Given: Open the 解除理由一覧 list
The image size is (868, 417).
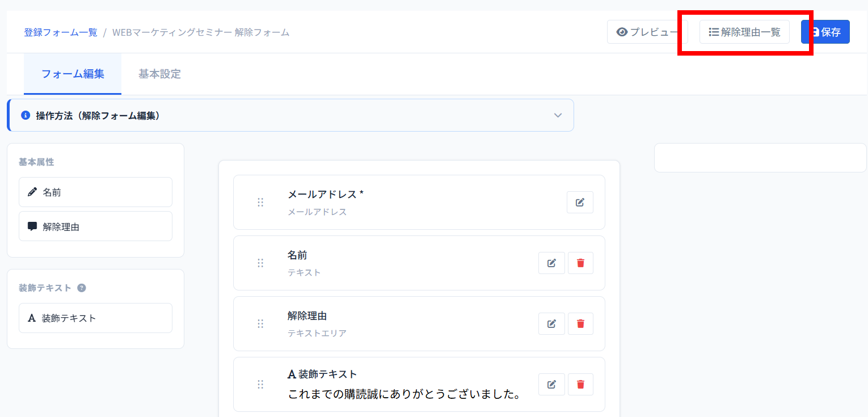Looking at the screenshot, I should [744, 32].
